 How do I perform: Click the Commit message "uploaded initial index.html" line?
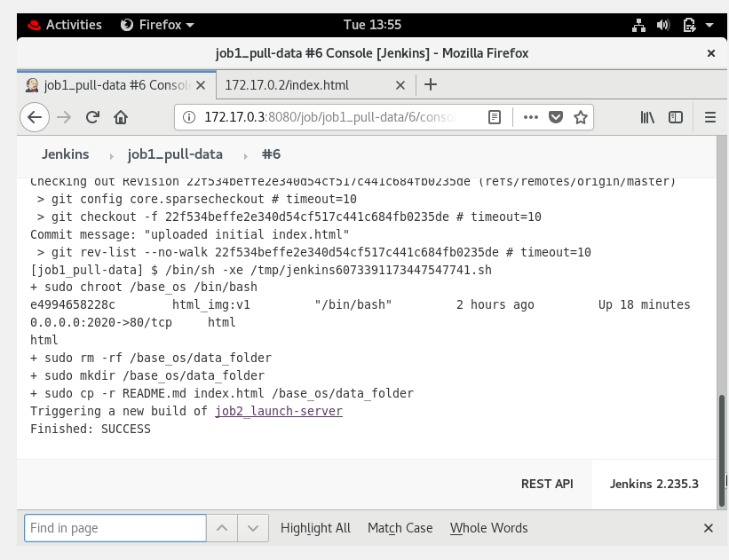(189, 234)
